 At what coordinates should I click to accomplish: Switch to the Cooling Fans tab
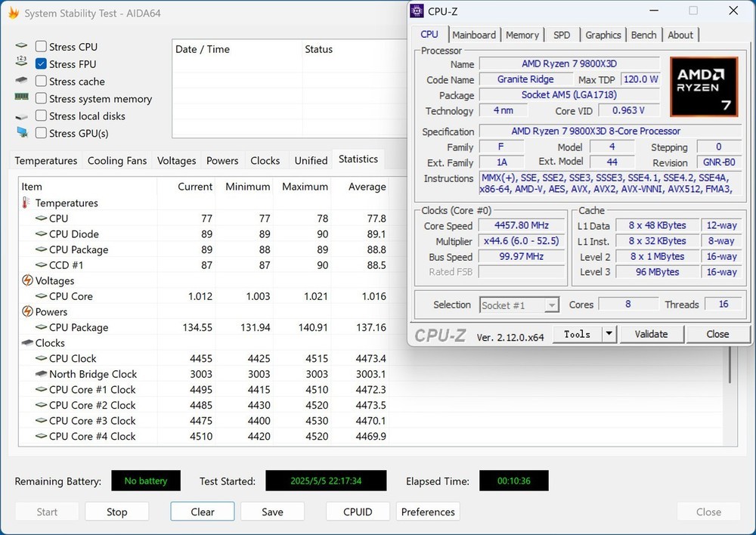coord(116,160)
